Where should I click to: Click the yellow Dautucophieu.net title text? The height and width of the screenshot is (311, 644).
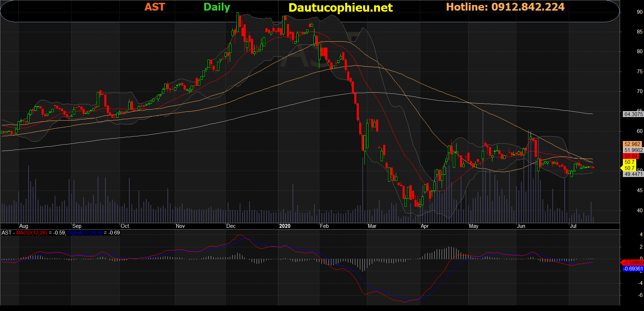341,7
